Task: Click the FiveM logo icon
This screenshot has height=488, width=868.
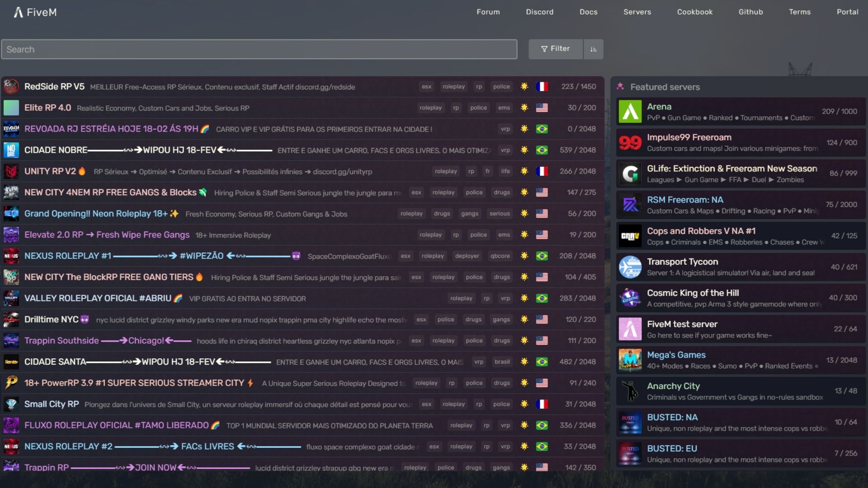Action: pyautogui.click(x=18, y=12)
